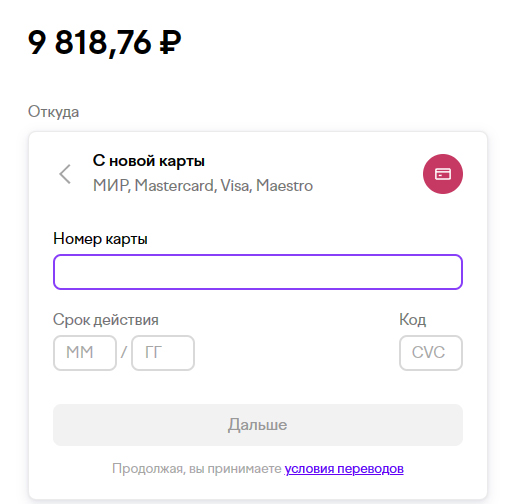The image size is (516, 504).
Task: Click the Номер карты label
Action: [x=100, y=239]
